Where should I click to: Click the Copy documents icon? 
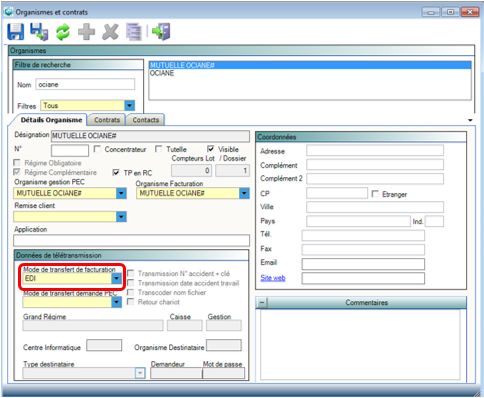coord(134,32)
